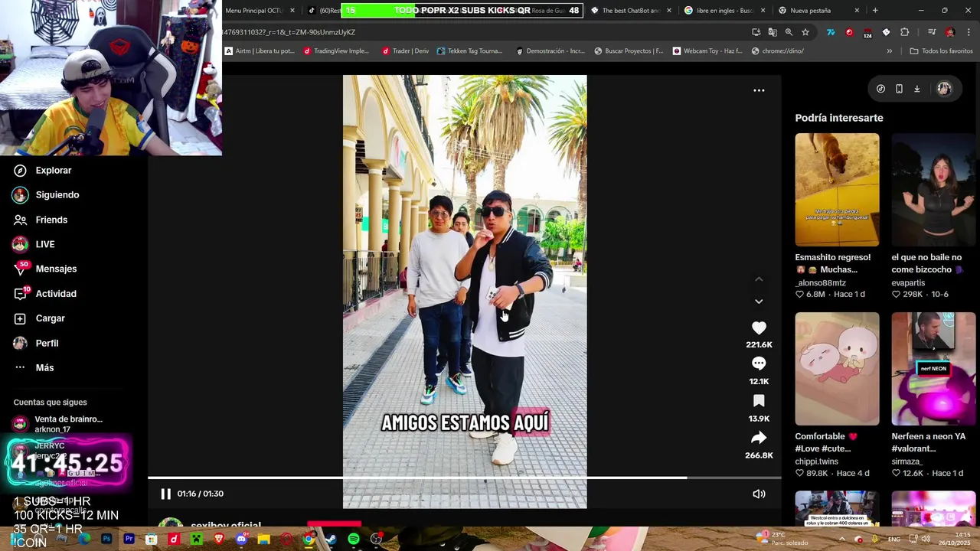Open the profile avatar menu at top right

click(x=944, y=89)
